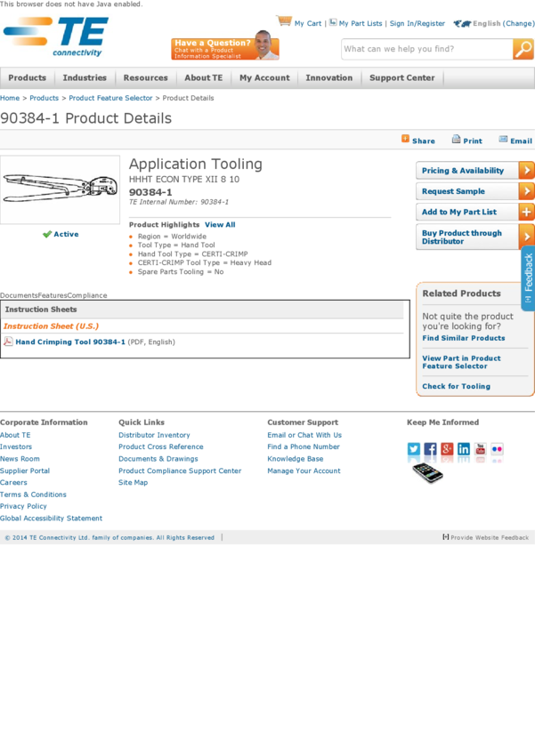The height and width of the screenshot is (756, 535).
Task: Click the crimping tool product thumbnail
Action: point(60,189)
